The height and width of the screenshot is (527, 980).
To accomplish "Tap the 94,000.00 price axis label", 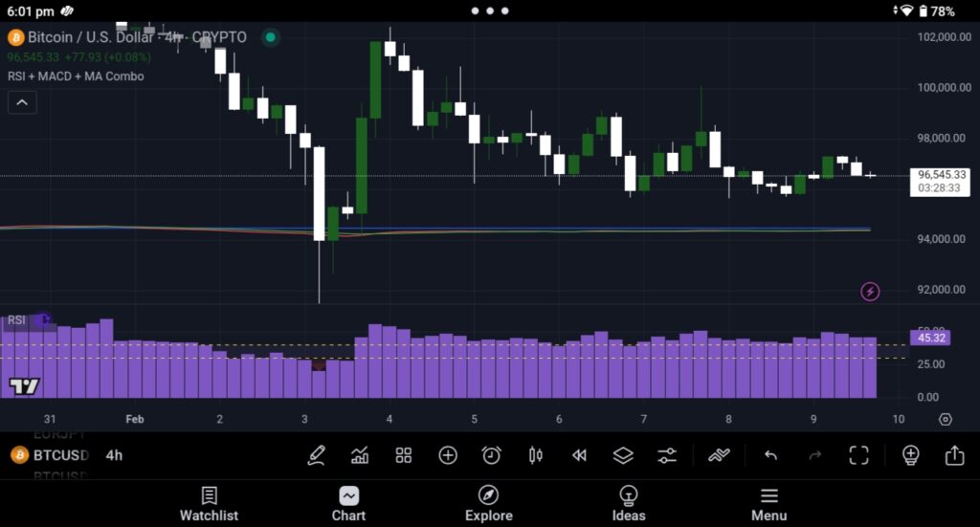I will click(942, 239).
